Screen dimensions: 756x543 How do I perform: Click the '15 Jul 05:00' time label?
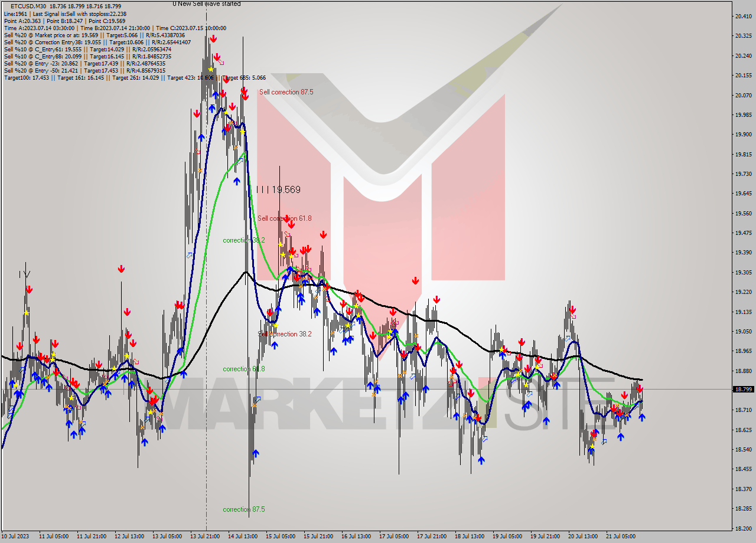(x=281, y=537)
